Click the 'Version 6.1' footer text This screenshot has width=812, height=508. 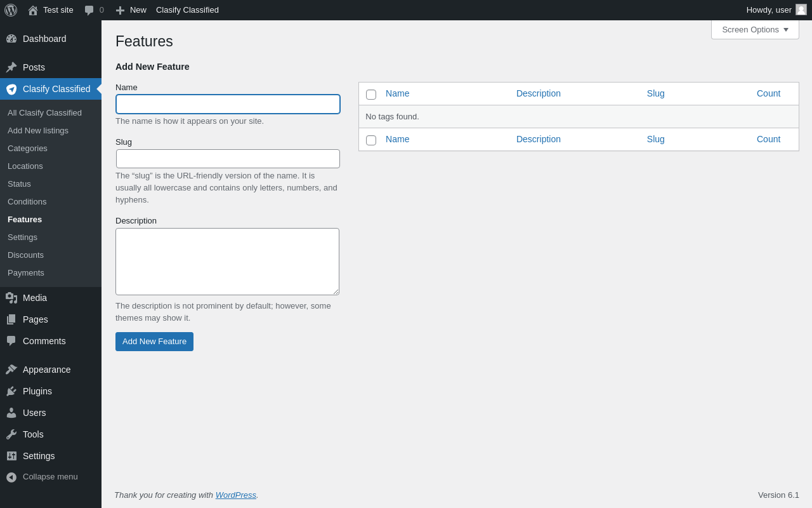[x=778, y=495]
